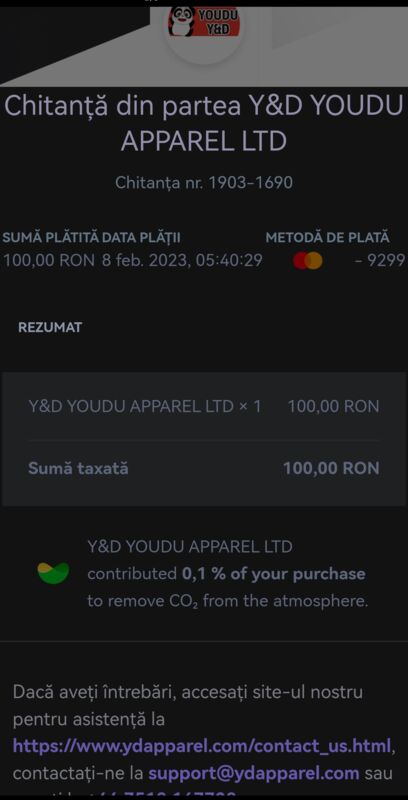408x800 pixels.
Task: Click the METODĂ DE PLATĂ label
Action: tap(327, 238)
